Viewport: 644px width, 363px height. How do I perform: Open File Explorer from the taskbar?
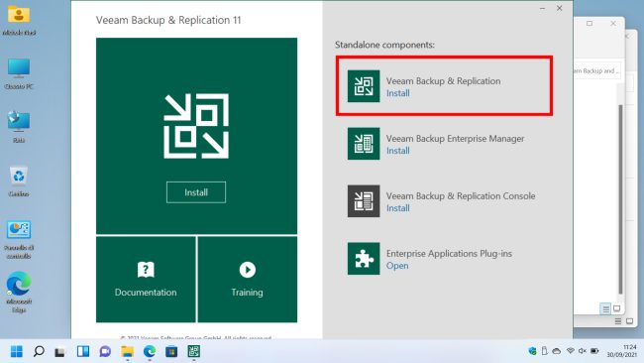(128, 351)
